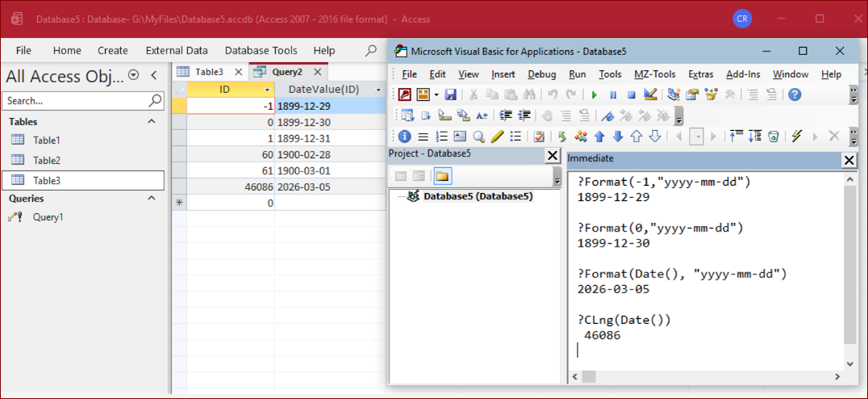Close the Query2 tab

point(317,72)
